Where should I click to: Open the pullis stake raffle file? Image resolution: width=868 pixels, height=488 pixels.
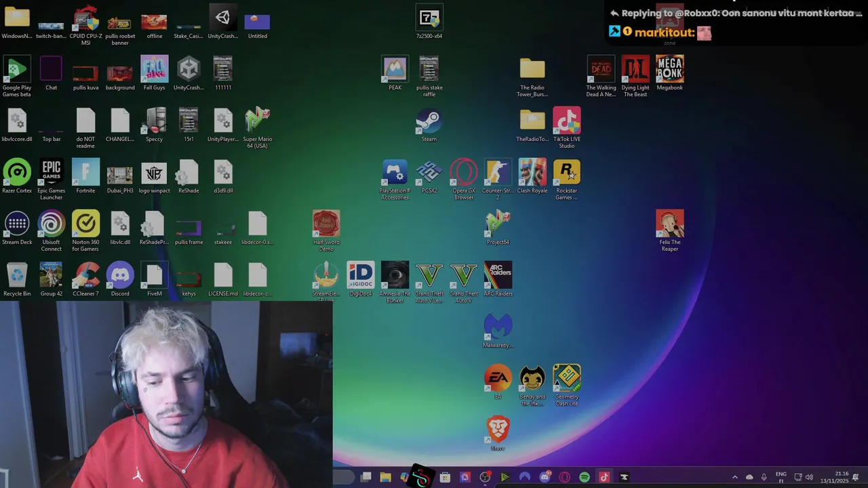coord(429,77)
